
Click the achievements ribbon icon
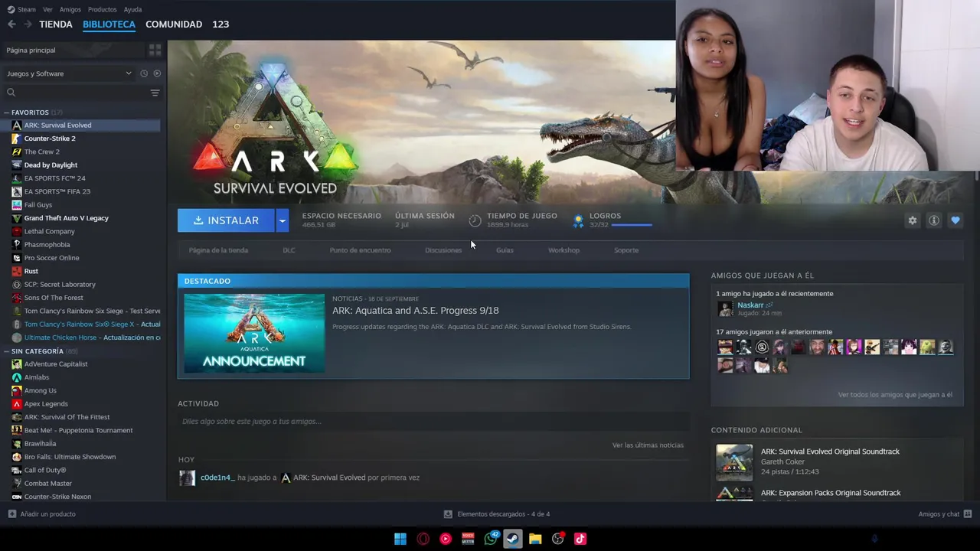[x=579, y=220]
